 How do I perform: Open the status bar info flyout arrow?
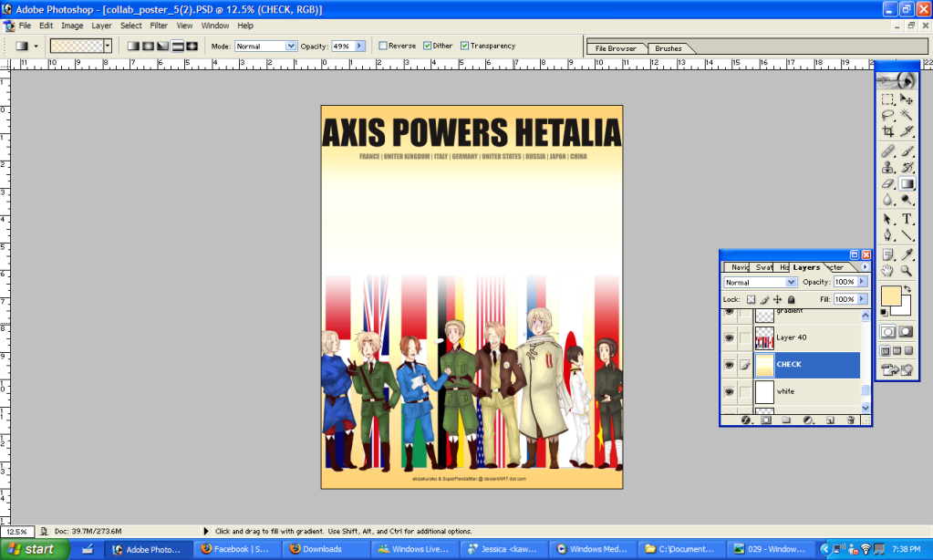pos(206,531)
